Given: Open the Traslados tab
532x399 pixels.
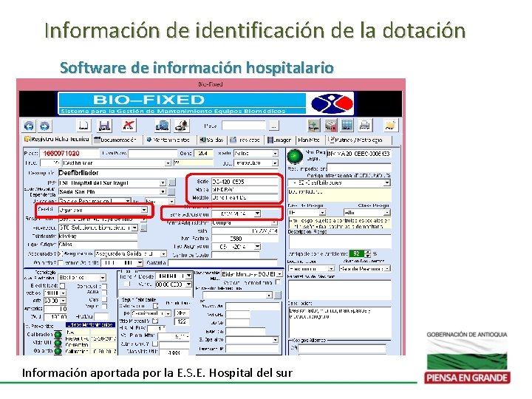Looking at the screenshot, I should point(245,140).
